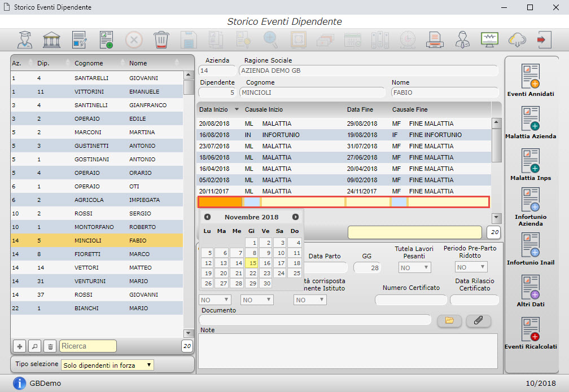This screenshot has height=392, width=569.
Task: Open the employee registry graduate icon
Action: click(25, 40)
